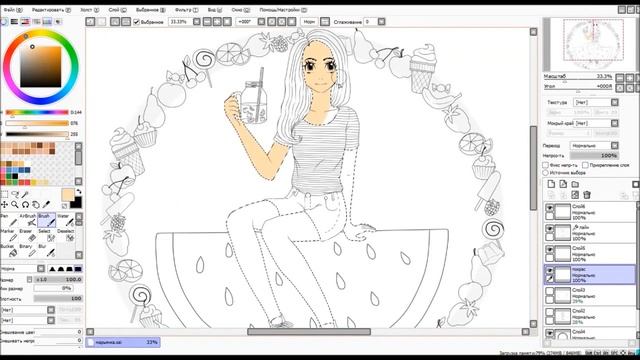Open the Слой menu
This screenshot has height=360, width=640.
tap(118, 9)
